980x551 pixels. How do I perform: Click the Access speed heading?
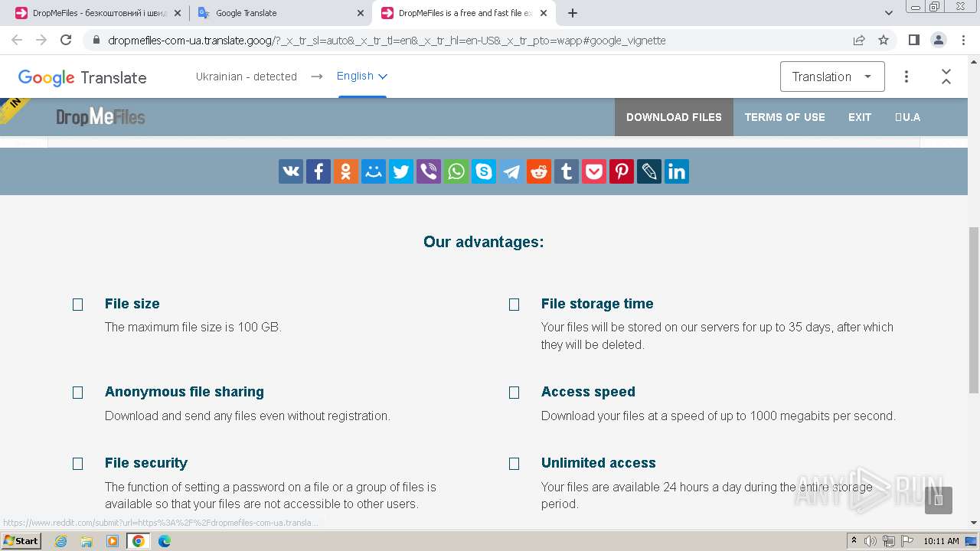tap(588, 392)
